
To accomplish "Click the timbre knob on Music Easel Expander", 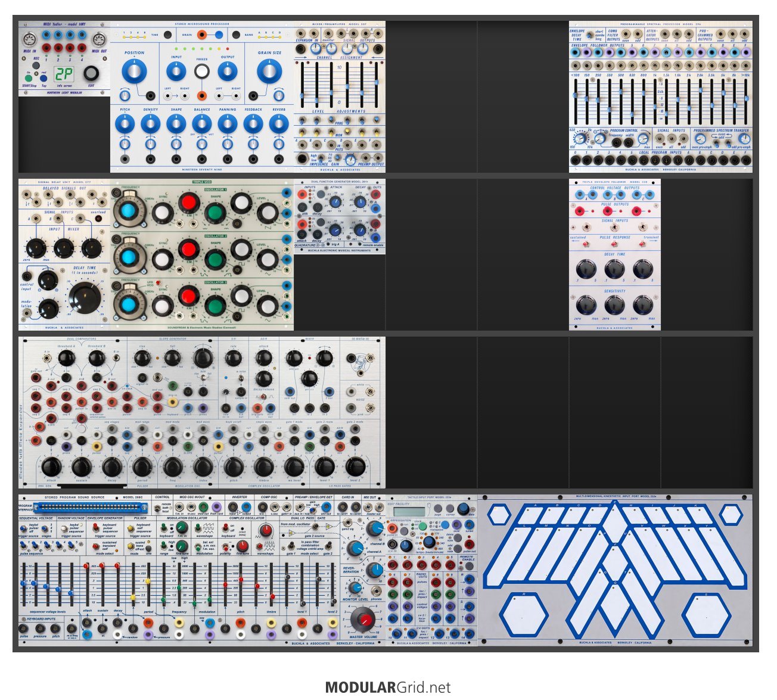I will 264,468.
